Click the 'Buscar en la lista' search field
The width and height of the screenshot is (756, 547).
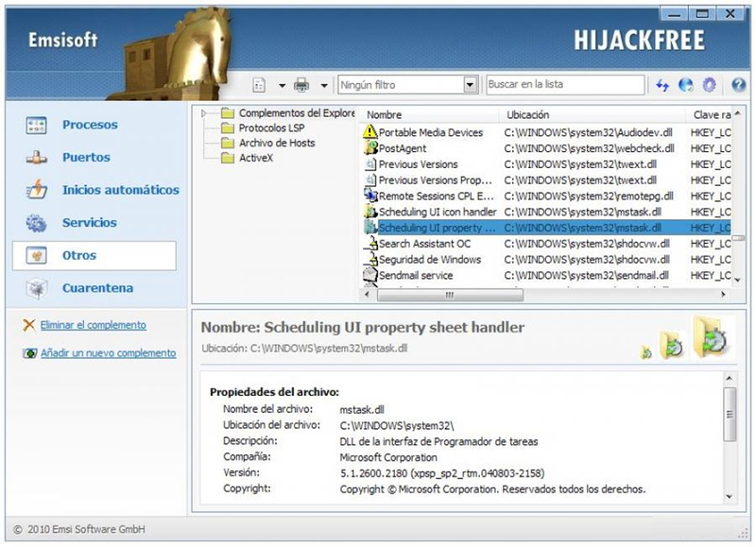pos(565,84)
